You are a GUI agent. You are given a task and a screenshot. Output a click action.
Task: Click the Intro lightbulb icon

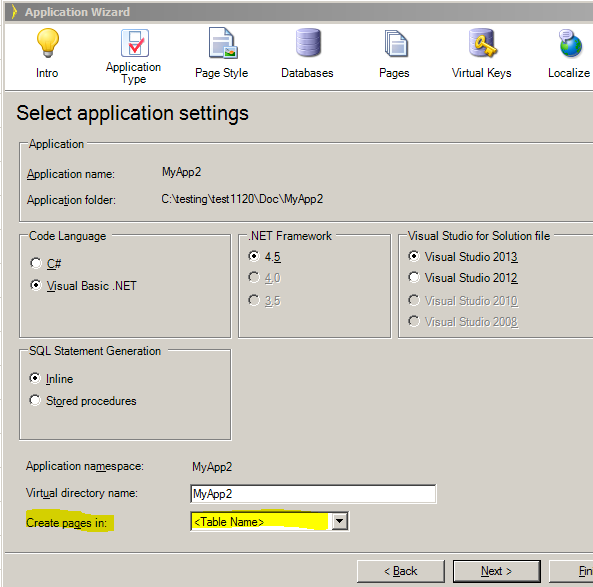point(48,42)
